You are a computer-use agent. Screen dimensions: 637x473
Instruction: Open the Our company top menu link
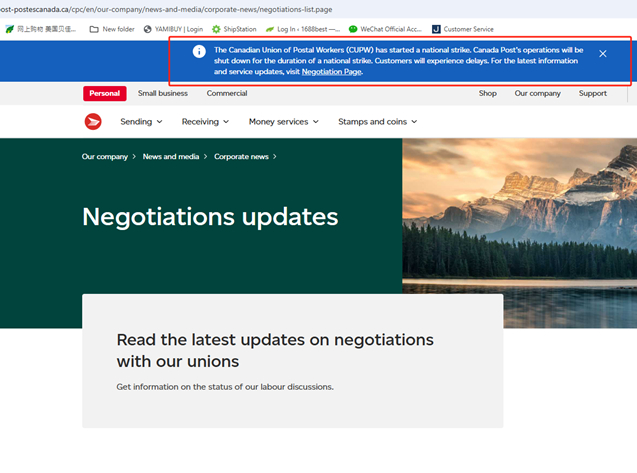coord(537,93)
